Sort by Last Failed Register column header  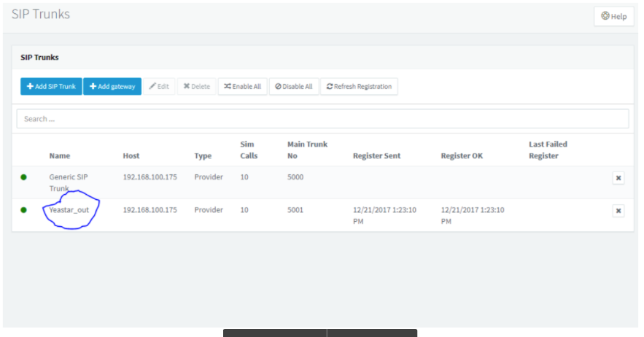pos(548,150)
